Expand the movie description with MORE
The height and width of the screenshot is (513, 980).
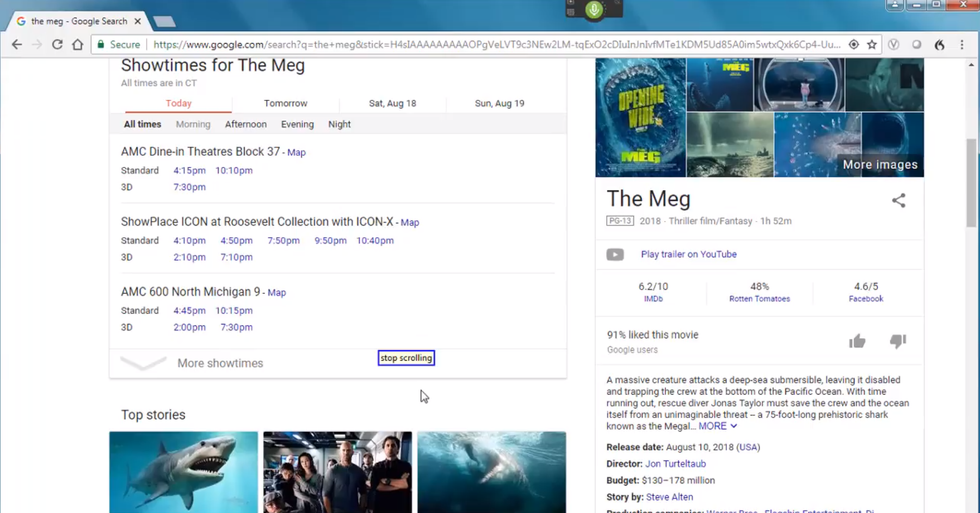tap(717, 426)
